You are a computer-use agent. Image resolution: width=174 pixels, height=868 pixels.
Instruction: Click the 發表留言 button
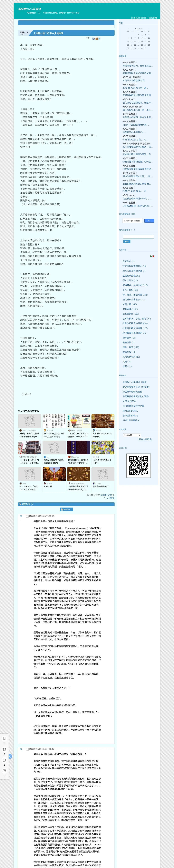tap(66, 510)
